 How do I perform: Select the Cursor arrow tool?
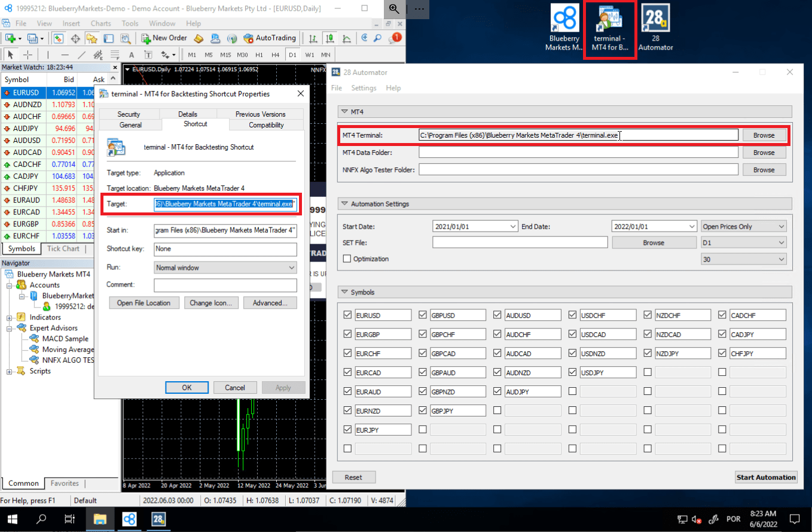[x=11, y=54]
